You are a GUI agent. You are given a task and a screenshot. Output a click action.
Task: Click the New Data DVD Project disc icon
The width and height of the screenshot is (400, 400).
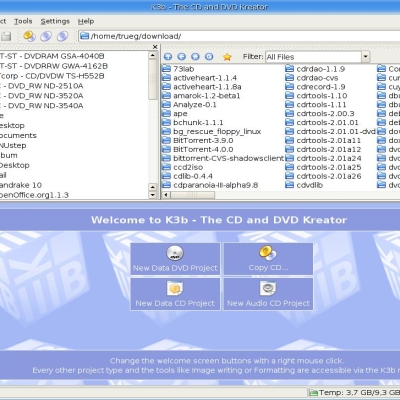[175, 253]
